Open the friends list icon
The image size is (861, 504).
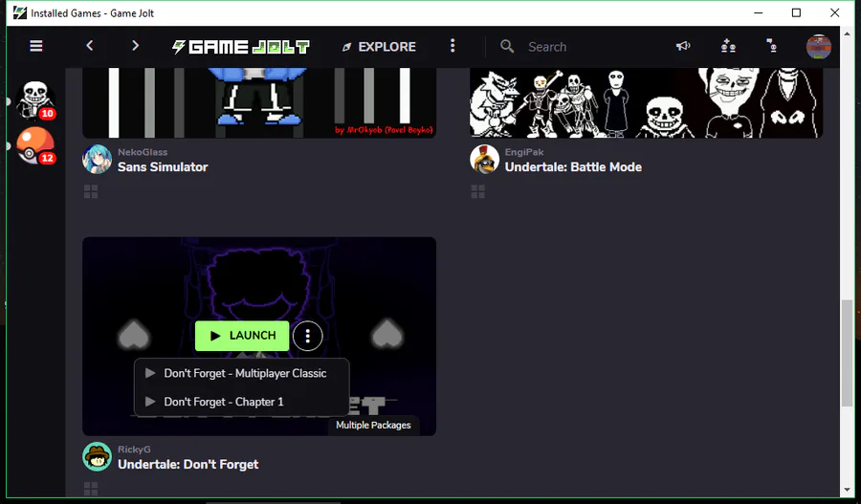(x=728, y=46)
